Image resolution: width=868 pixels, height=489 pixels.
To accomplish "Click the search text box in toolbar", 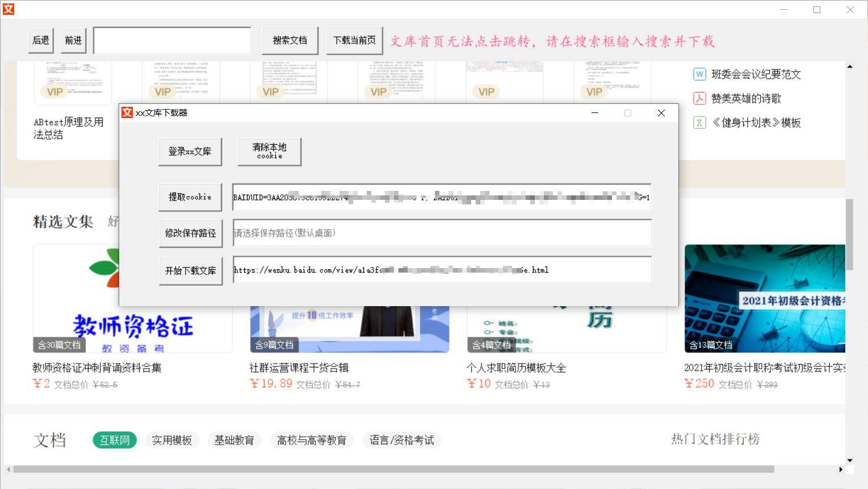I will [x=172, y=41].
